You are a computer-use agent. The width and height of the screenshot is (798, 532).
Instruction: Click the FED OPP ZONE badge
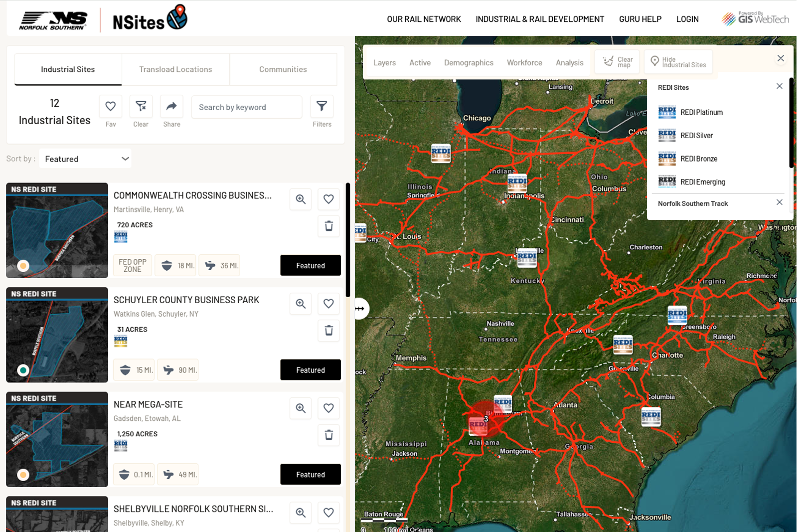tap(132, 265)
